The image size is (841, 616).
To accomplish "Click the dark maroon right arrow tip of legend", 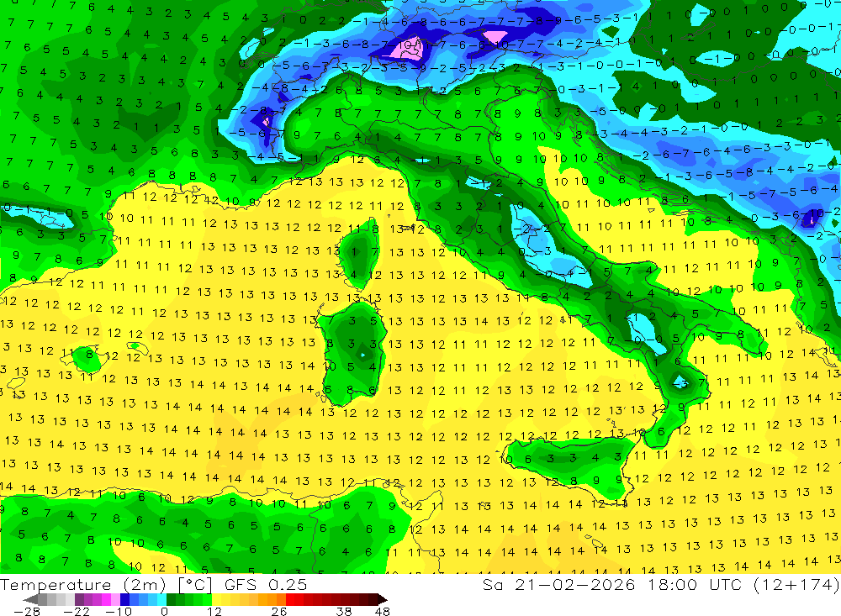I will [x=383, y=599].
